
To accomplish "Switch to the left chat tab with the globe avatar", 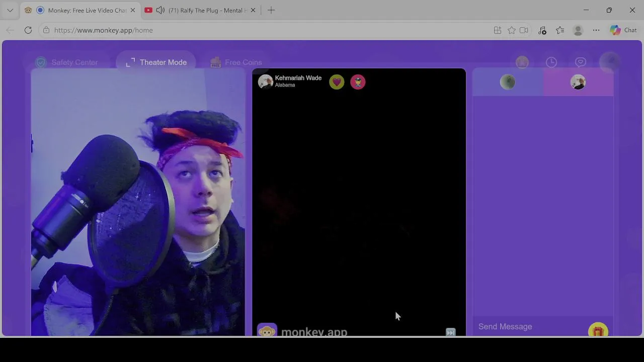I will pos(508,82).
